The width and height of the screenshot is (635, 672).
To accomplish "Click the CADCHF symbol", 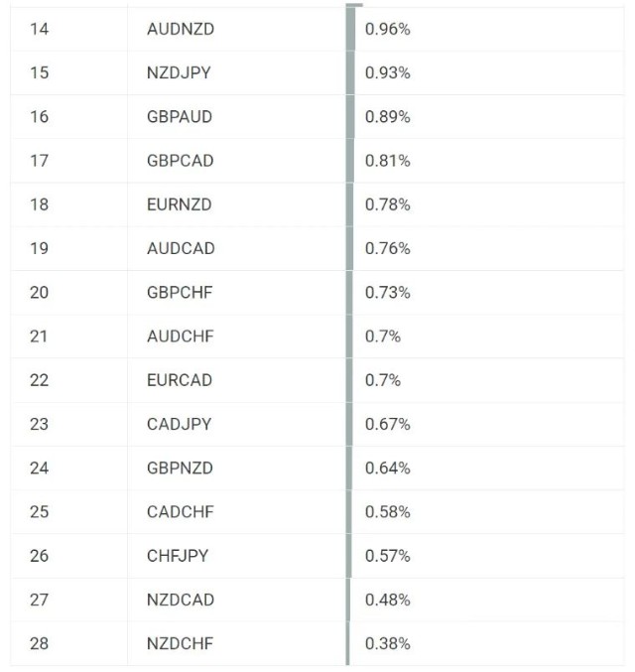I will [x=180, y=511].
